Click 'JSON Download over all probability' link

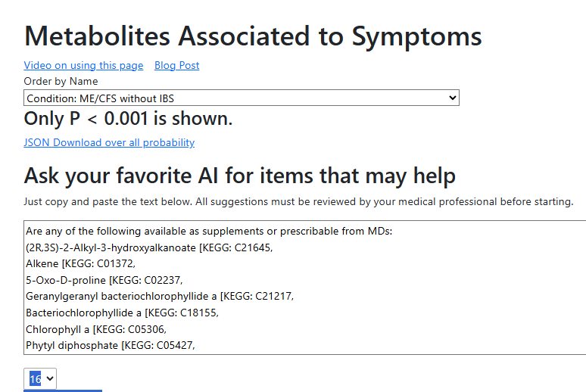click(x=109, y=142)
